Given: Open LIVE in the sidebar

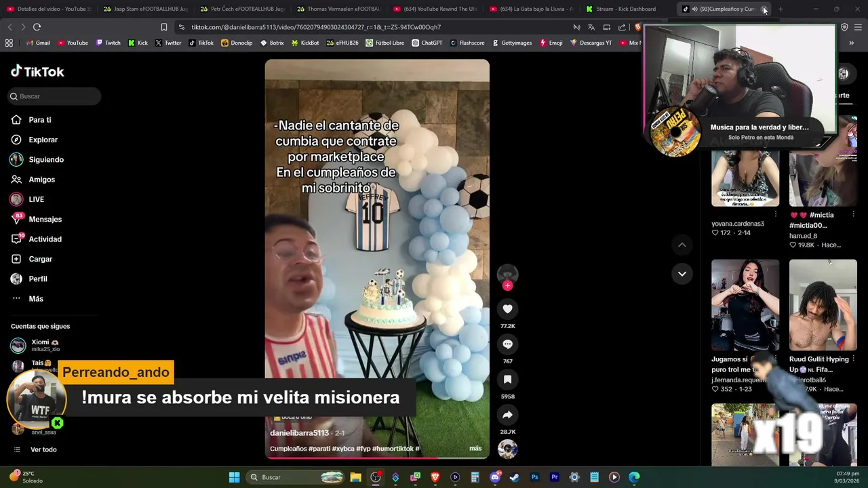Looking at the screenshot, I should pos(36,199).
